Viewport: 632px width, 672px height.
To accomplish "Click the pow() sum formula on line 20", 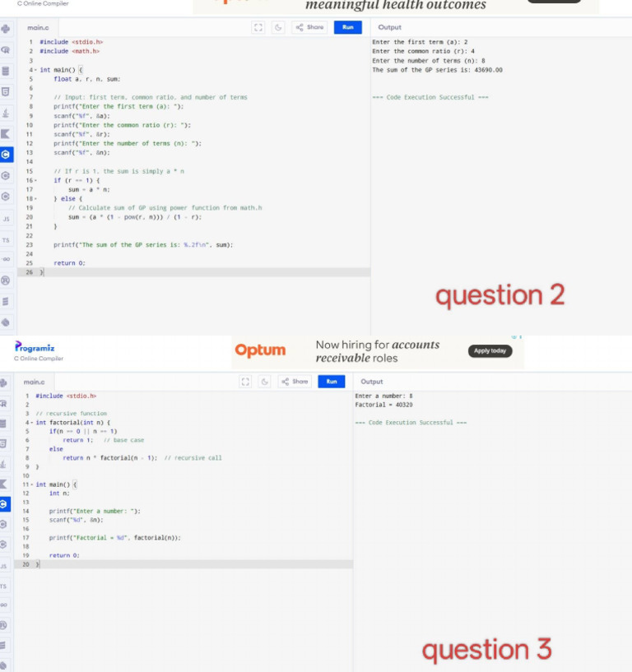I will (135, 217).
